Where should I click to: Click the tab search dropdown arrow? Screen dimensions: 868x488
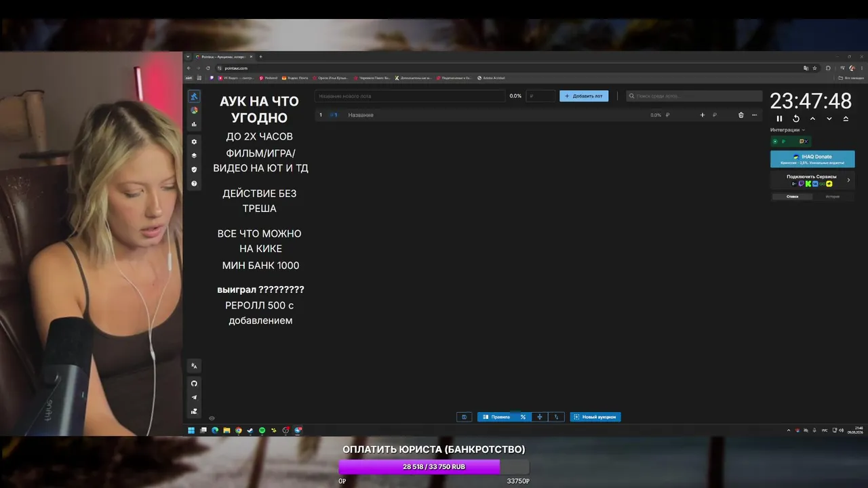pyautogui.click(x=189, y=57)
